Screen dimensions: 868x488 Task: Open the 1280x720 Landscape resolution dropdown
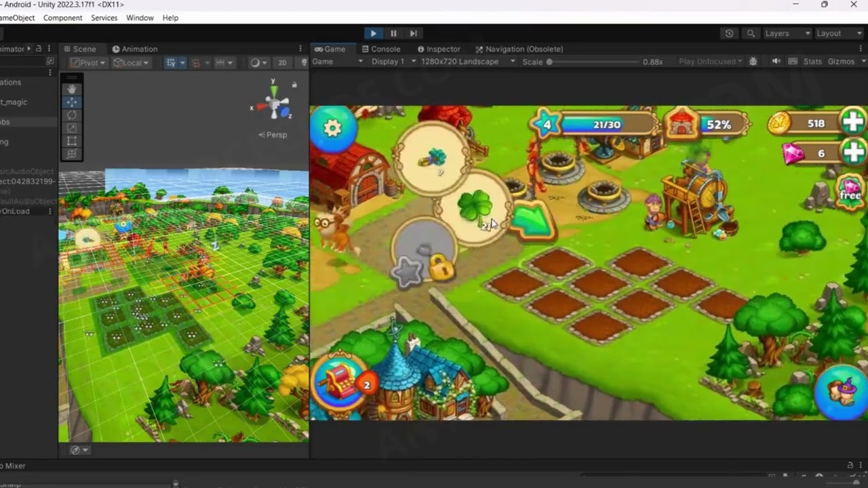467,62
